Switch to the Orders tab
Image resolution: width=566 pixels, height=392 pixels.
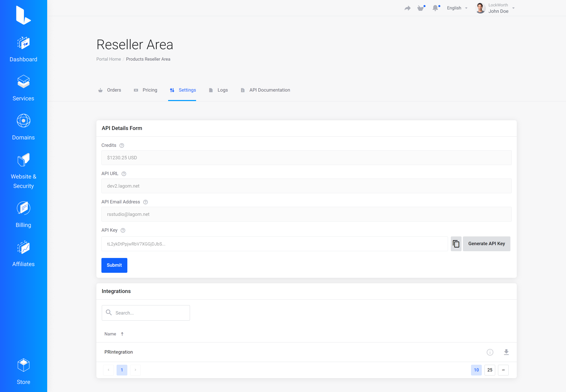tap(110, 90)
